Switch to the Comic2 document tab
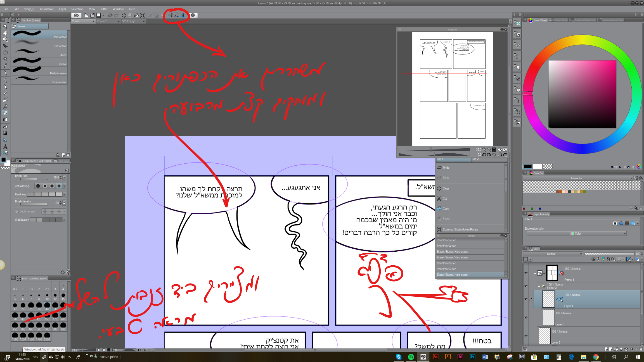Viewport: 644px width, 362px height. pos(102,21)
